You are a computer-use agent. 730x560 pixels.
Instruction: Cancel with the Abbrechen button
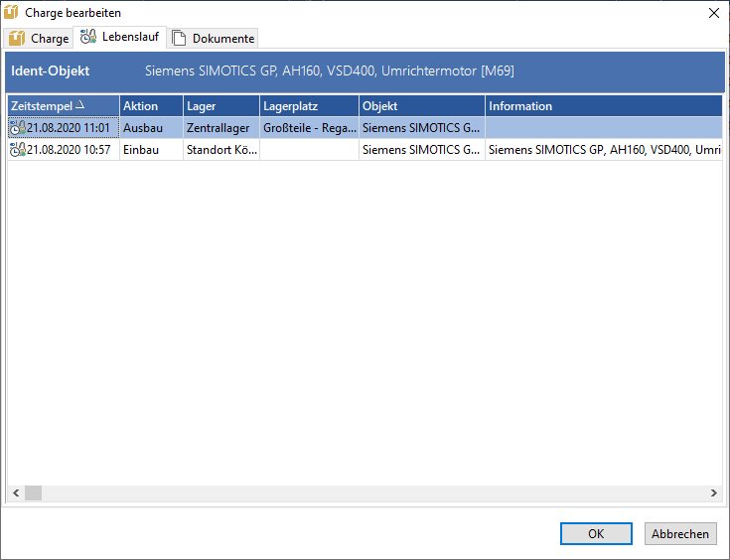(680, 533)
